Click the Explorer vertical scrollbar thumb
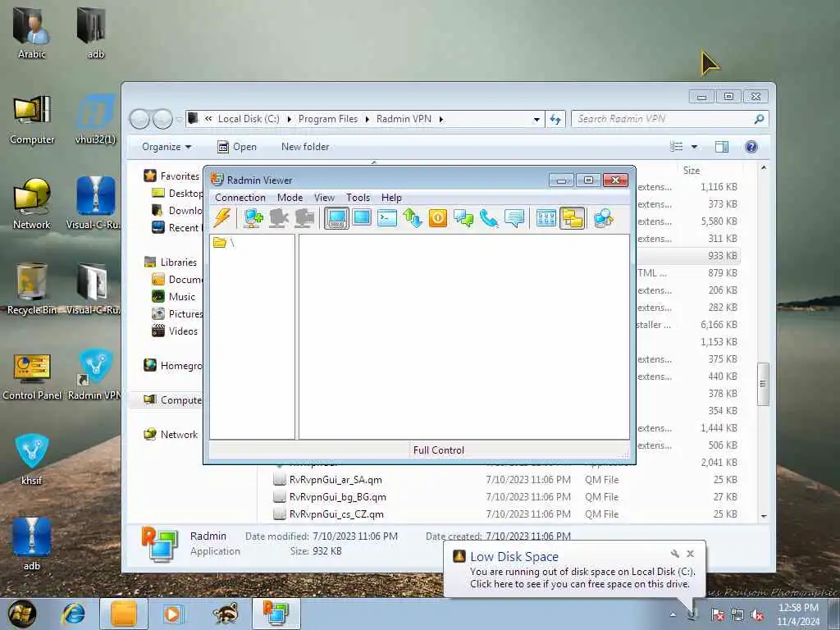 pyautogui.click(x=763, y=384)
